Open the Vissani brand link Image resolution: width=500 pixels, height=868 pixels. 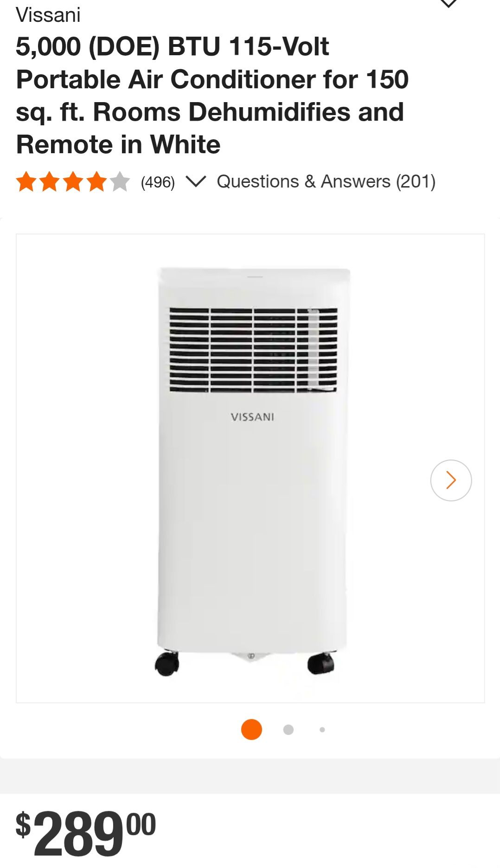point(48,15)
